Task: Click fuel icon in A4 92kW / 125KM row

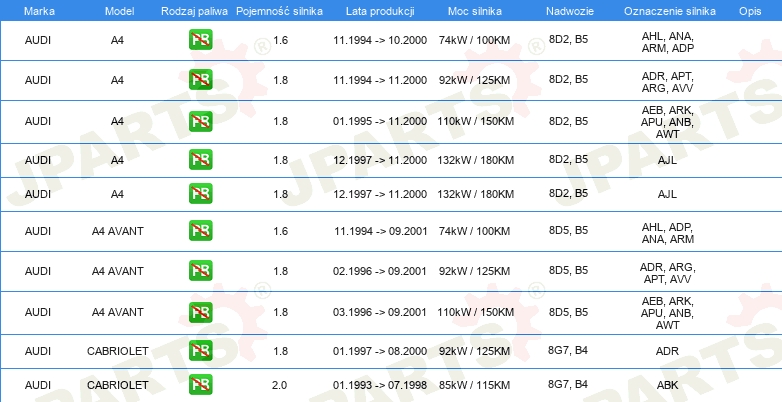Action: [200, 79]
